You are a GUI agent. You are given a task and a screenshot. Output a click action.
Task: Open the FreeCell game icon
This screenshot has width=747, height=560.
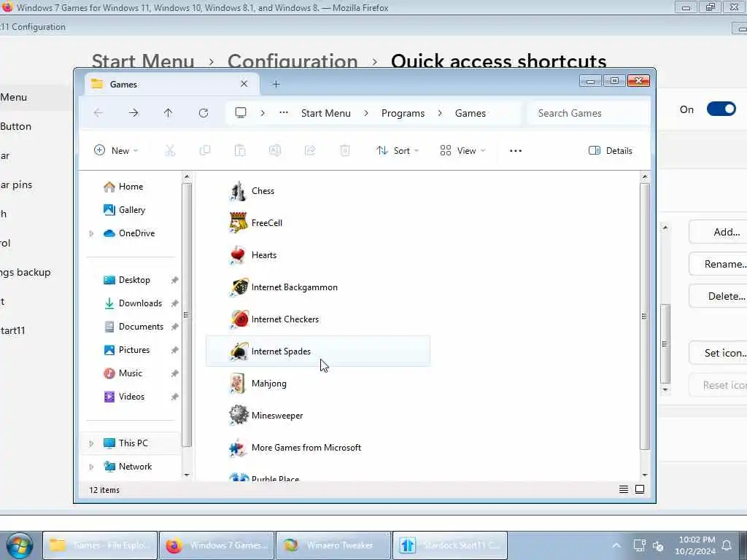238,223
